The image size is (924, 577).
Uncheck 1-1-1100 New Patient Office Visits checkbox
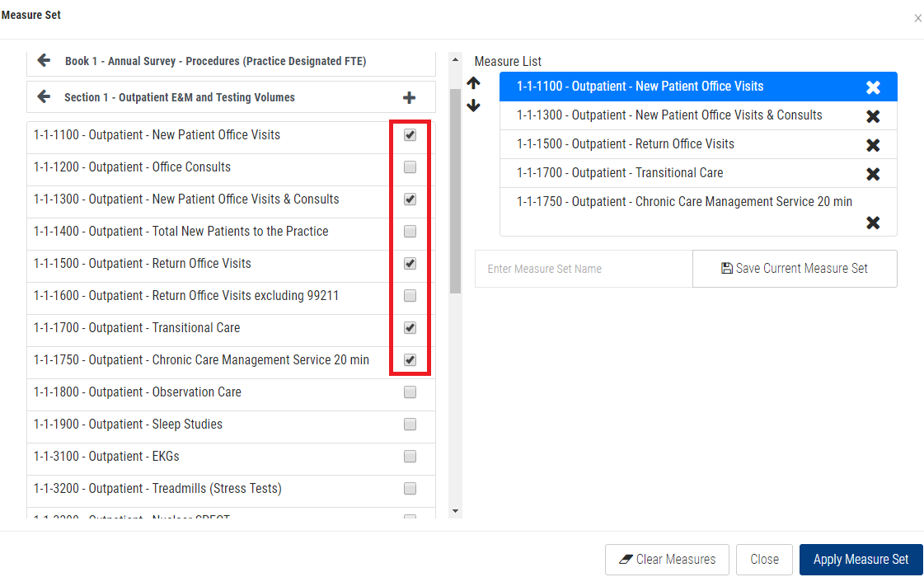point(410,135)
